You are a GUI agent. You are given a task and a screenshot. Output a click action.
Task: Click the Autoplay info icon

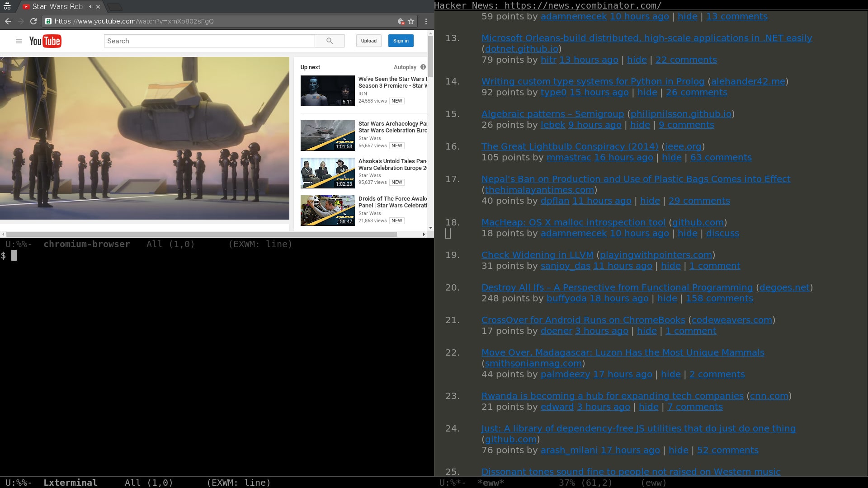pyautogui.click(x=423, y=67)
